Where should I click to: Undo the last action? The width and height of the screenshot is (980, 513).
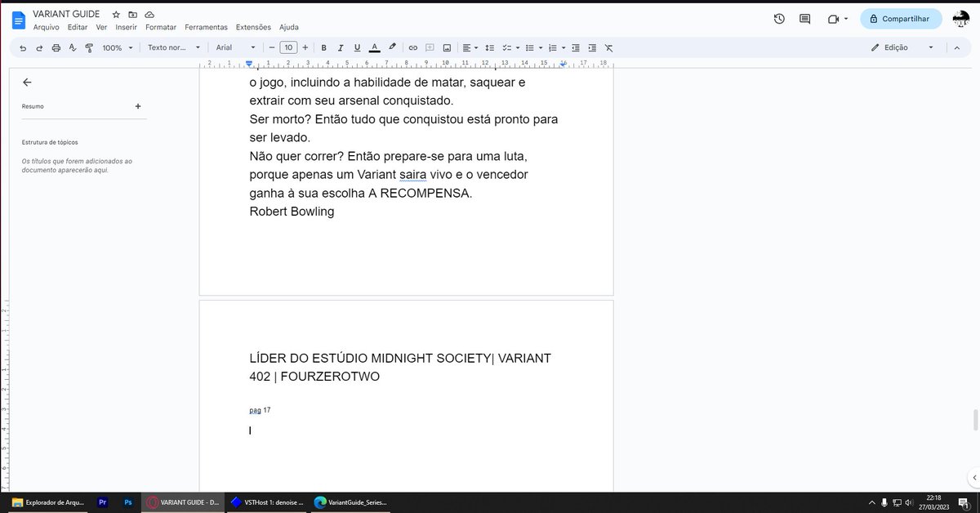click(x=23, y=47)
